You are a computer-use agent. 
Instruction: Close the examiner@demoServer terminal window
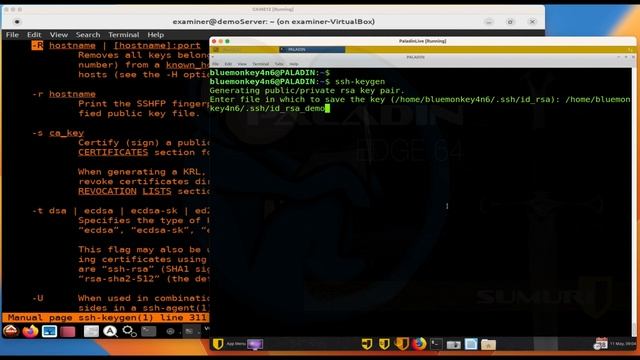tap(532, 22)
